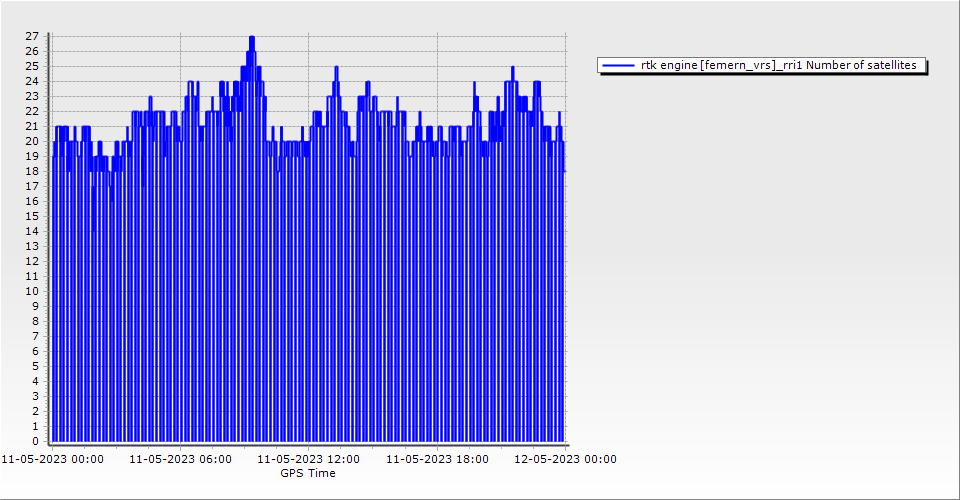Click the blue line sample in the legend
The image size is (960, 500).
620,65
